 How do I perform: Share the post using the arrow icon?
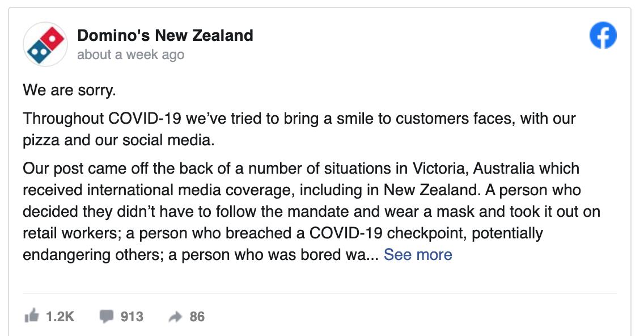175,317
